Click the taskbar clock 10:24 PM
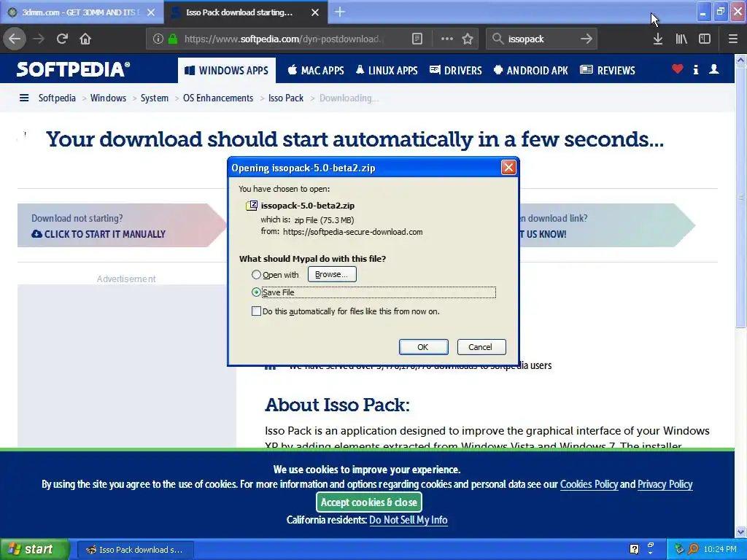747x560 pixels. [x=720, y=549]
